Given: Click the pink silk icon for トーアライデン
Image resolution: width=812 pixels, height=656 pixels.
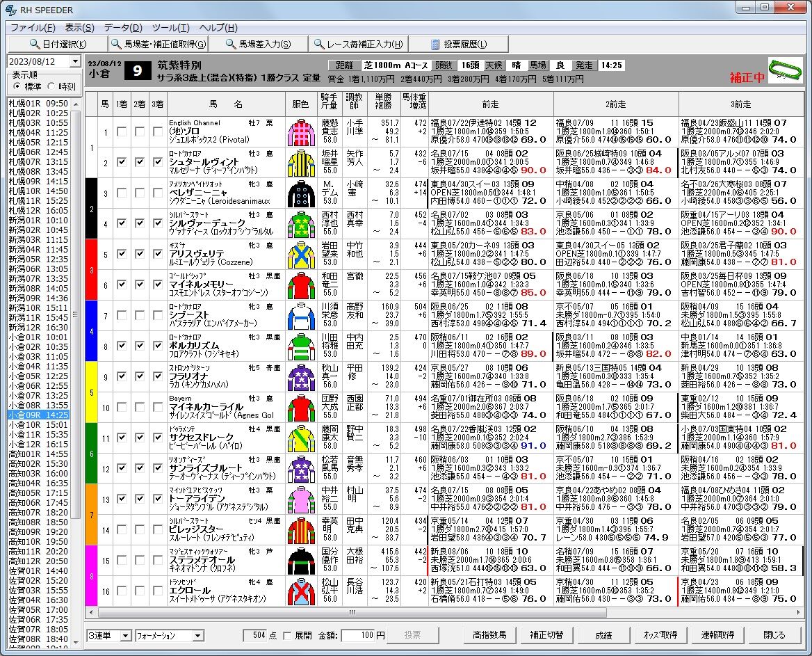Looking at the screenshot, I should (302, 499).
